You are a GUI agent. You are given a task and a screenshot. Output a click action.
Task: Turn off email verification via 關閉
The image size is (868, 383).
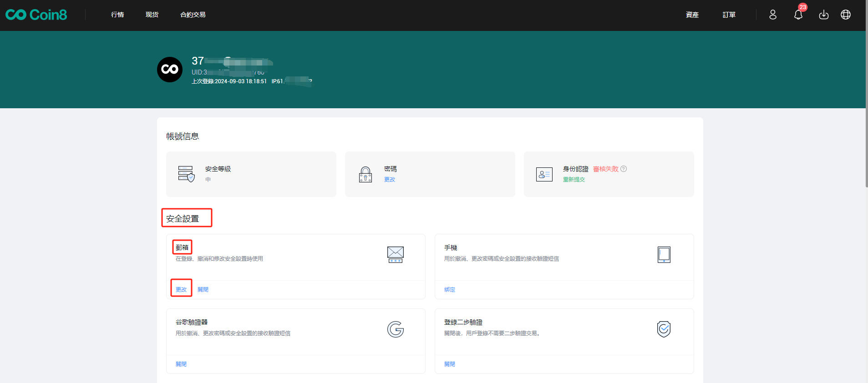click(203, 289)
